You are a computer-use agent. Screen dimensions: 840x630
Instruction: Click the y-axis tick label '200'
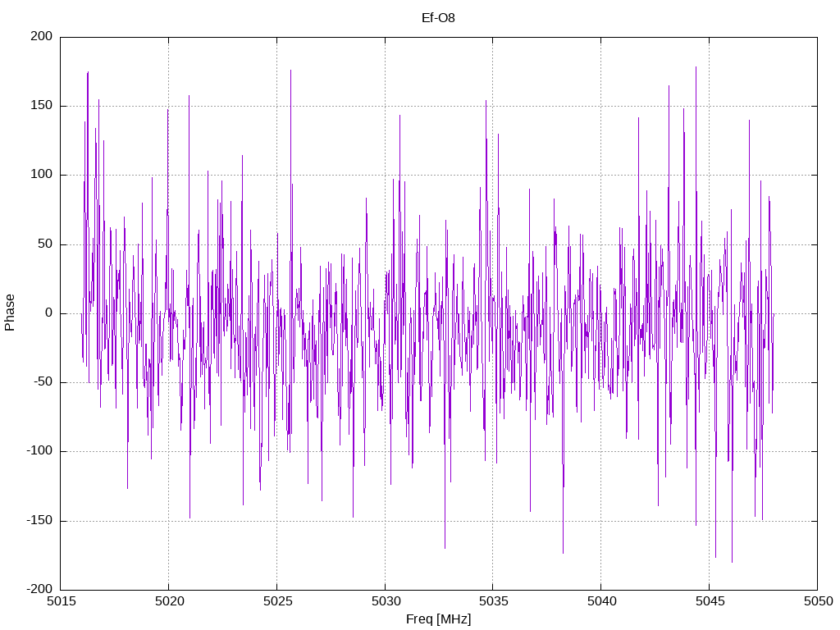(42, 36)
